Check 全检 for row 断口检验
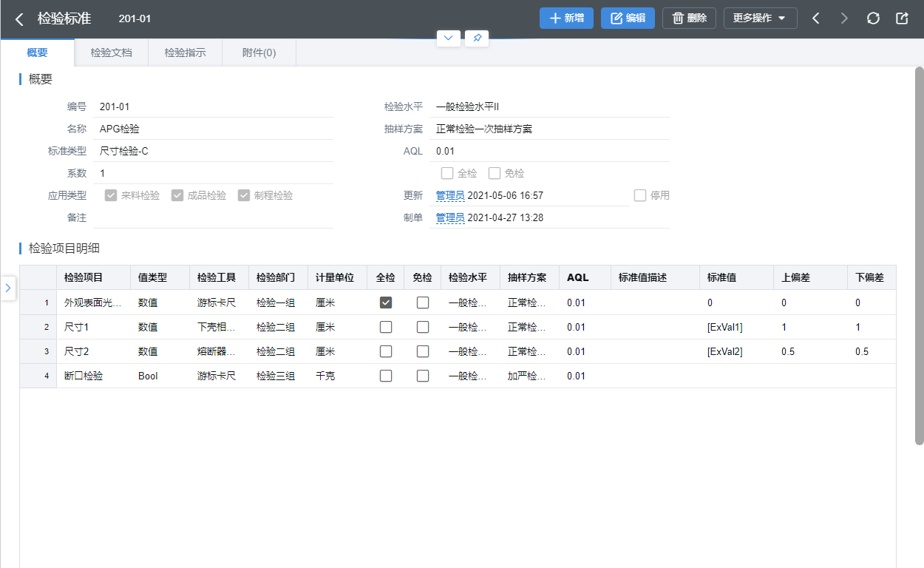 pyautogui.click(x=386, y=376)
